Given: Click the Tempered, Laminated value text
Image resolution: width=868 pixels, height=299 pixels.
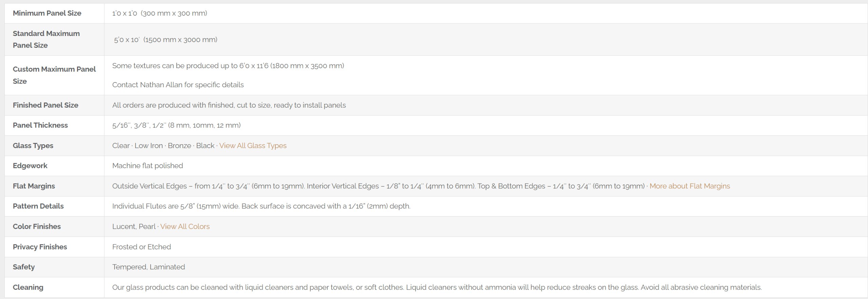Looking at the screenshot, I should pos(149,267).
